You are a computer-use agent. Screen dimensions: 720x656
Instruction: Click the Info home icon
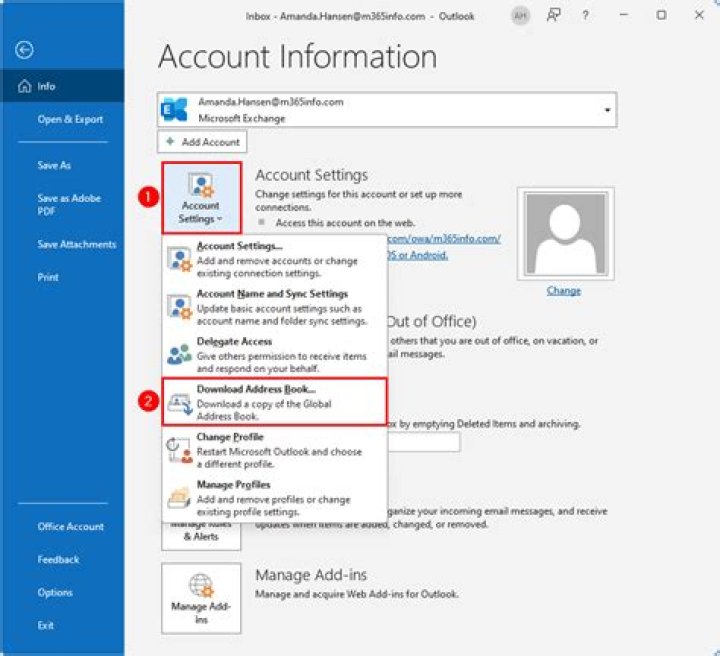pos(24,86)
